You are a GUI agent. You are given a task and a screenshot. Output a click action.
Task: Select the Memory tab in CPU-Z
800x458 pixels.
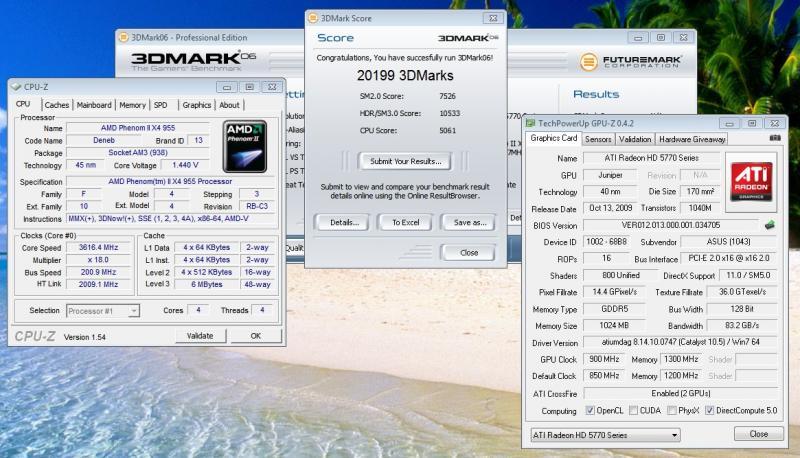[133, 105]
